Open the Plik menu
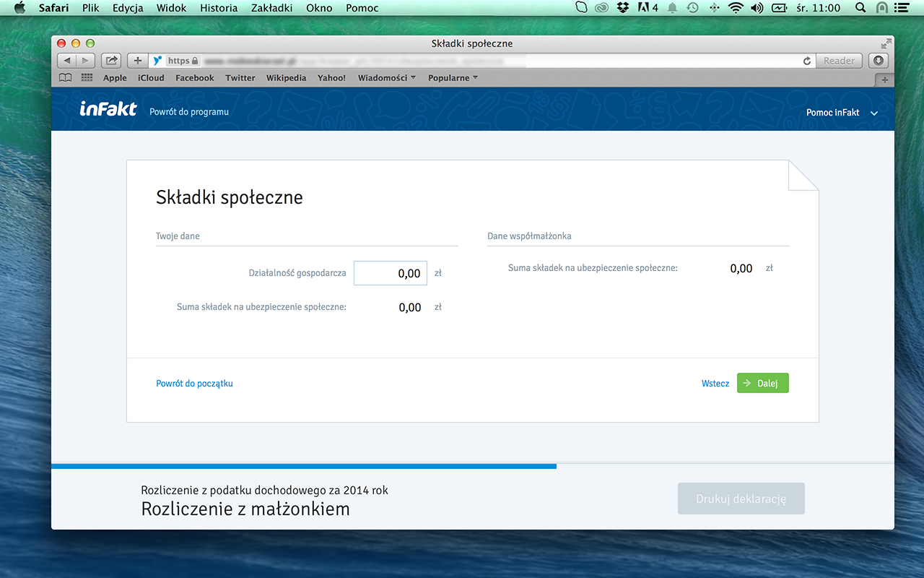The image size is (924, 578). [91, 8]
